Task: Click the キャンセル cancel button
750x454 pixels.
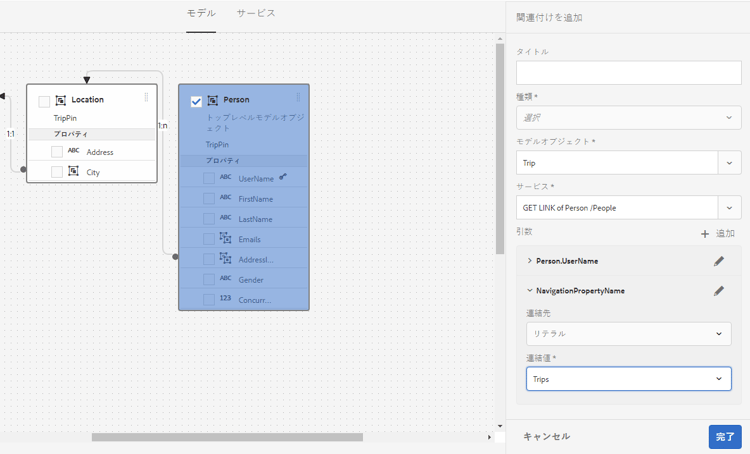Action: [546, 436]
